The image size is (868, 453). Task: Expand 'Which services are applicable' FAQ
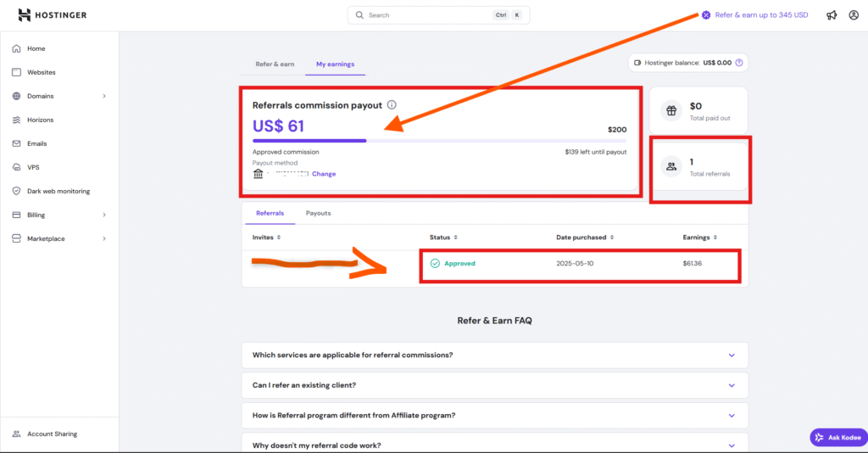click(495, 355)
